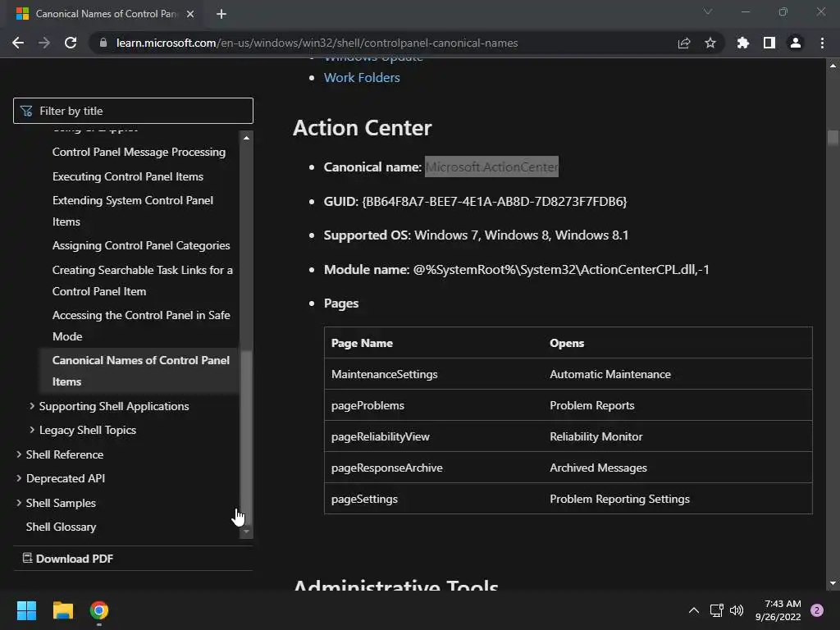Open Assigning Control Panel Categories
Viewport: 840px width, 630px height.
[141, 245]
